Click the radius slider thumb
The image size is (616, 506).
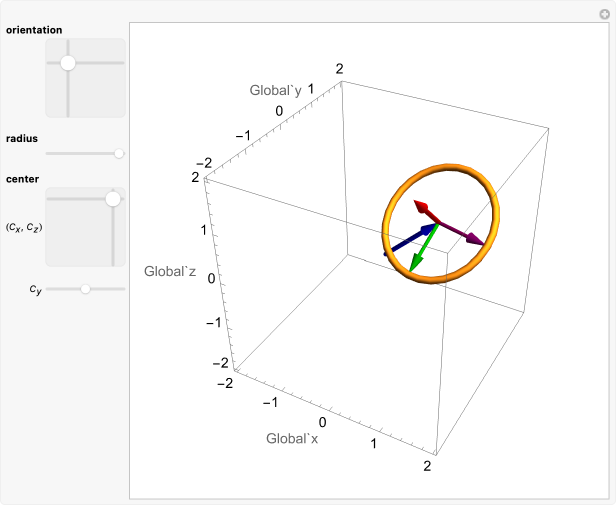pyautogui.click(x=119, y=153)
